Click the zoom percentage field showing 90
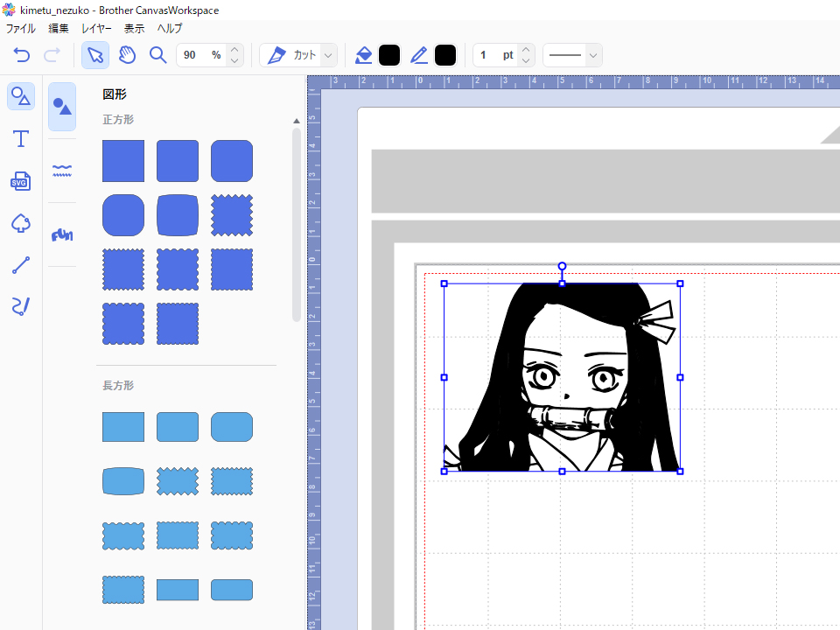Image resolution: width=840 pixels, height=630 pixels. 201,55
